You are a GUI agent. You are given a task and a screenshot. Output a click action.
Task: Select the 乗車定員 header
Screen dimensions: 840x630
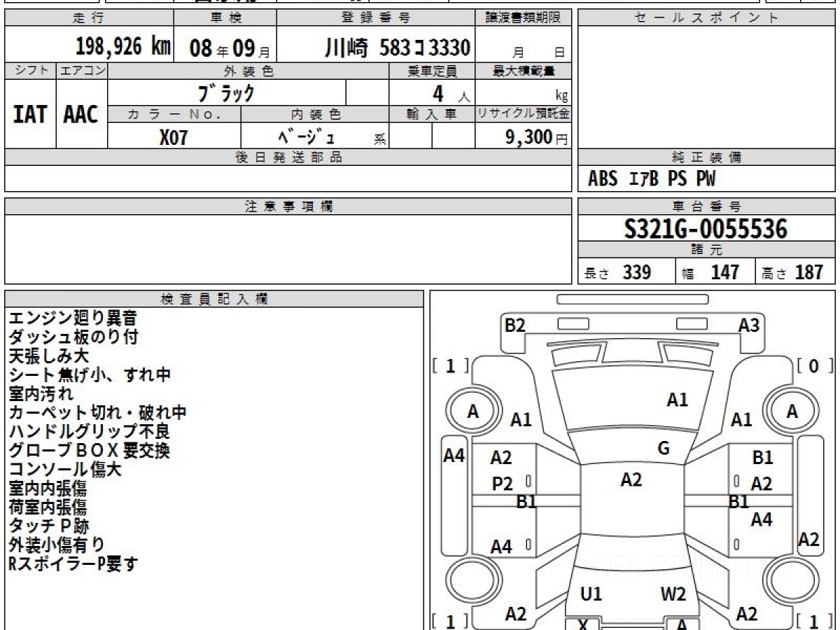(x=432, y=71)
